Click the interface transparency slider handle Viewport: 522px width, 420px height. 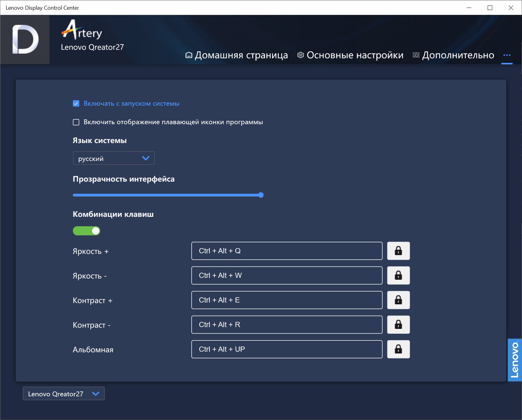coord(261,195)
